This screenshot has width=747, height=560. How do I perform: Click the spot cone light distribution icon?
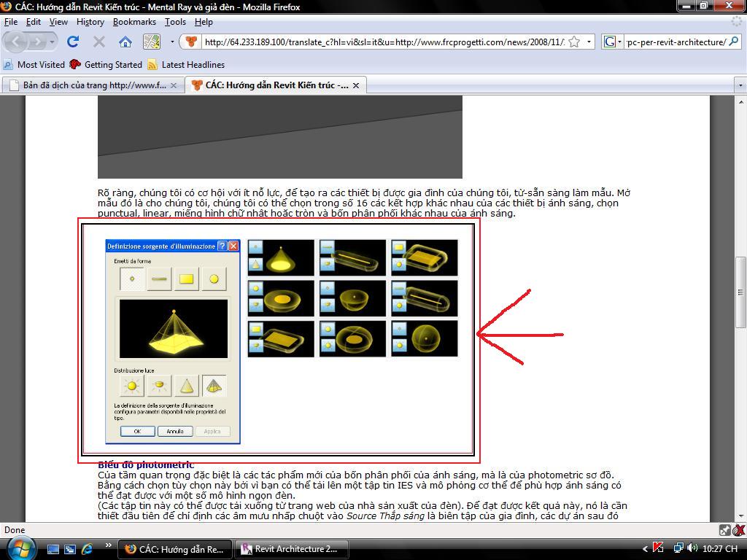click(x=186, y=386)
